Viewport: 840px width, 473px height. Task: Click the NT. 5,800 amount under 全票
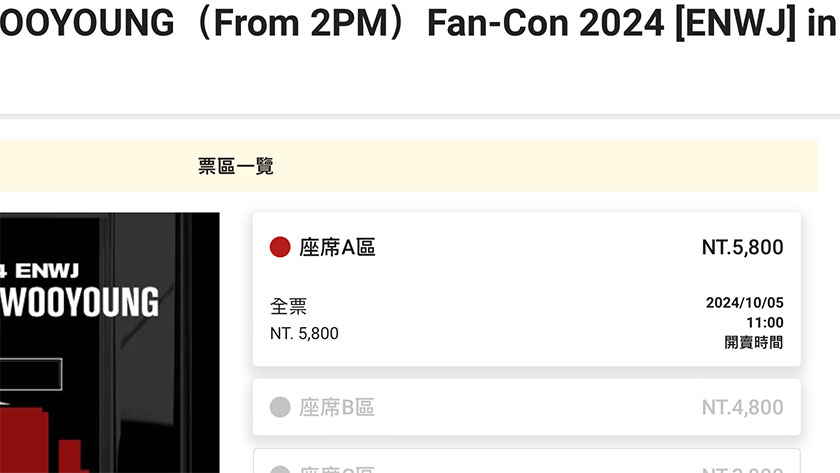tap(304, 333)
